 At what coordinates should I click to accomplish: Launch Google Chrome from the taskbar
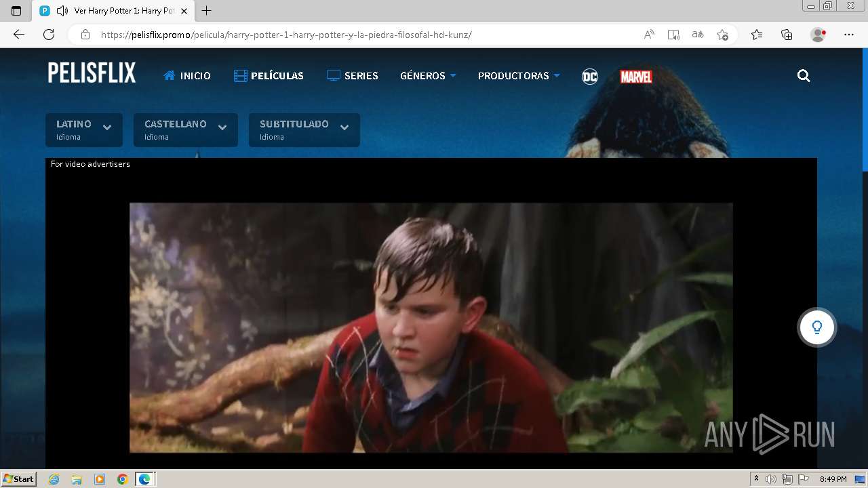coord(123,479)
